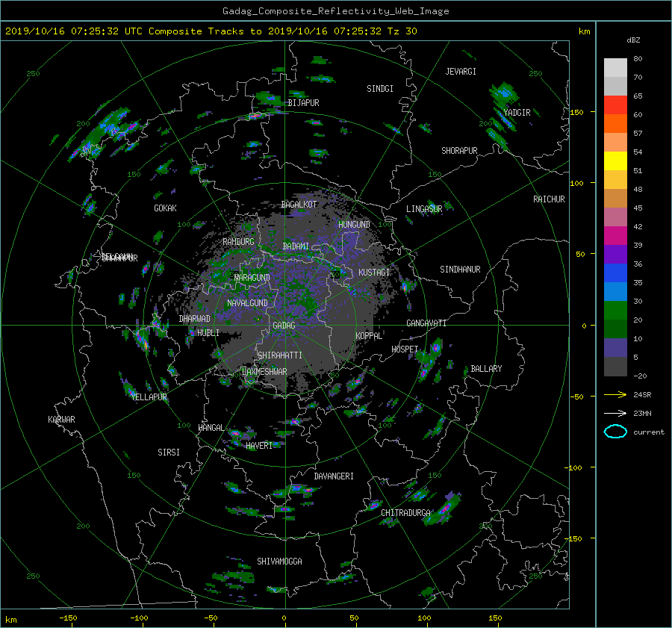Viewport: 672px width, 628px height.
Task: Click the BIJAPUR city label
Action: click(303, 103)
